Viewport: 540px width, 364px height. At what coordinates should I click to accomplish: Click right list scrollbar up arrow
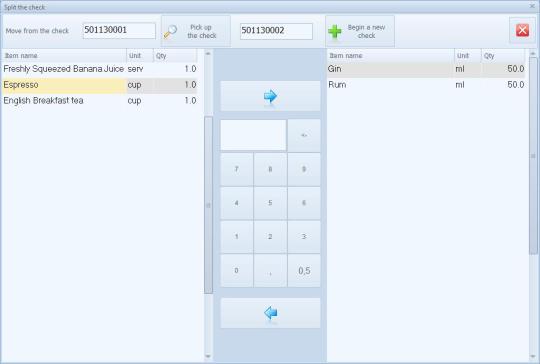pyautogui.click(x=533, y=54)
